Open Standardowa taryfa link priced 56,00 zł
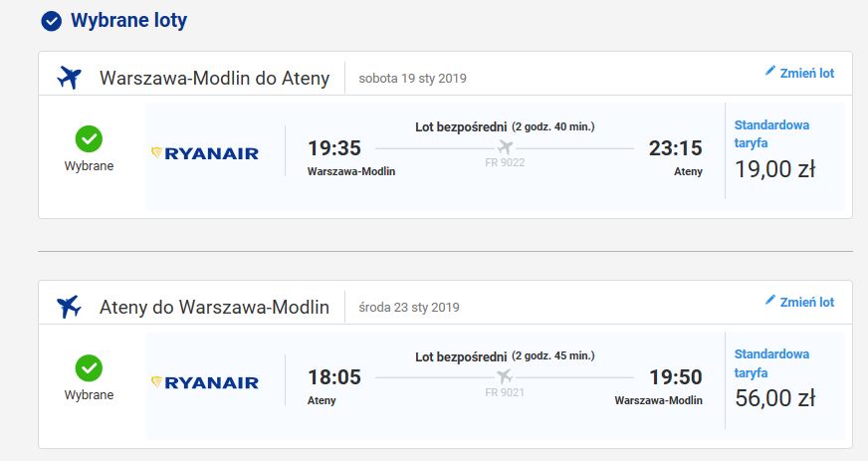Viewport: 868px width, 461px height. (x=771, y=363)
